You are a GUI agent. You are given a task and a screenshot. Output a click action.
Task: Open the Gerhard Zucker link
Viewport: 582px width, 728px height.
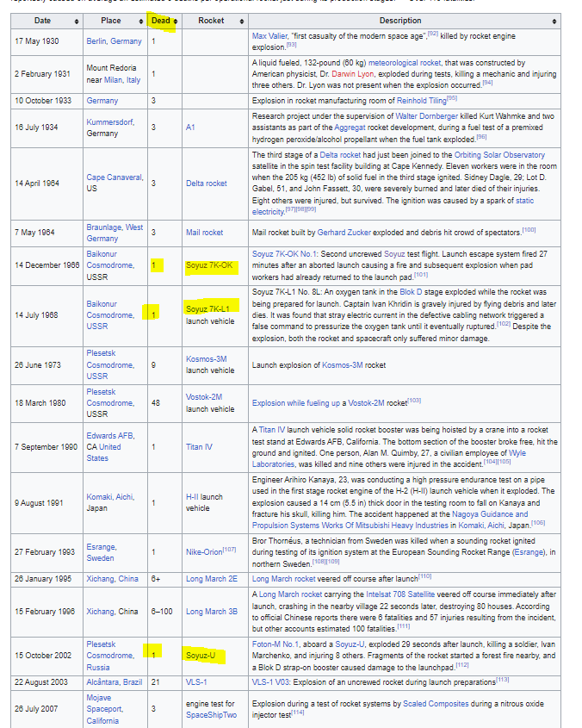tap(344, 233)
